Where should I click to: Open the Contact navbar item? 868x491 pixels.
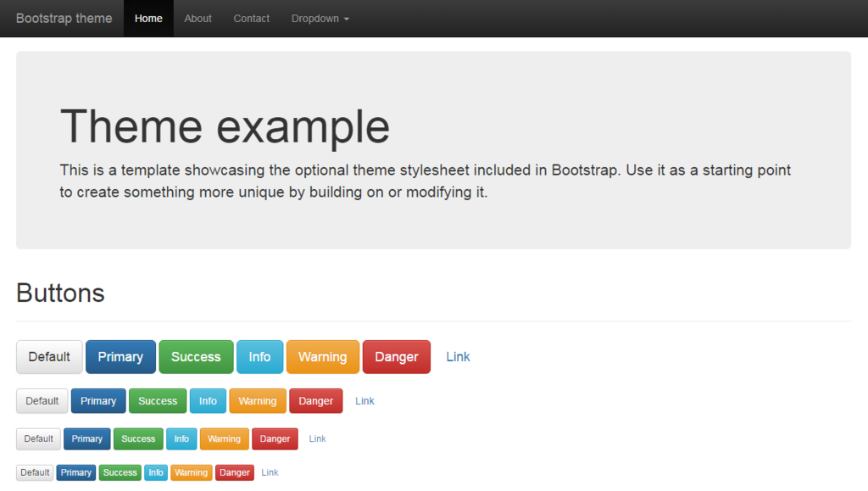[x=252, y=19]
